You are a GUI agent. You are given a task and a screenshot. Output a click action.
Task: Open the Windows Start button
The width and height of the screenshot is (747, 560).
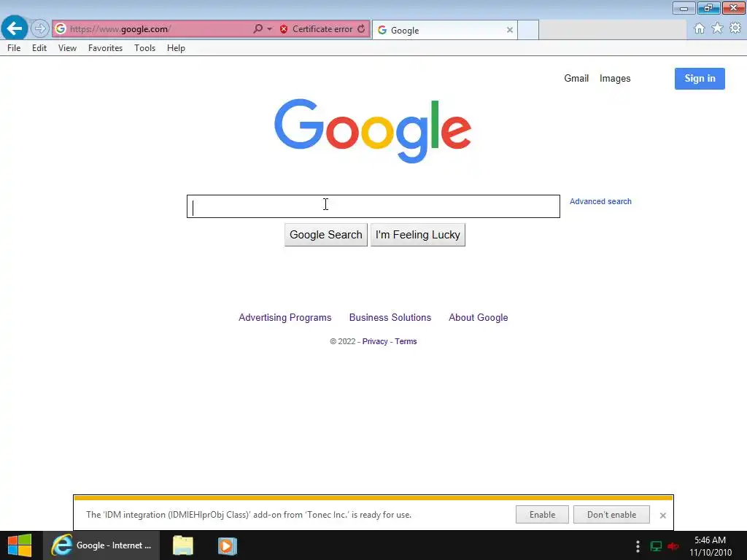(x=20, y=545)
